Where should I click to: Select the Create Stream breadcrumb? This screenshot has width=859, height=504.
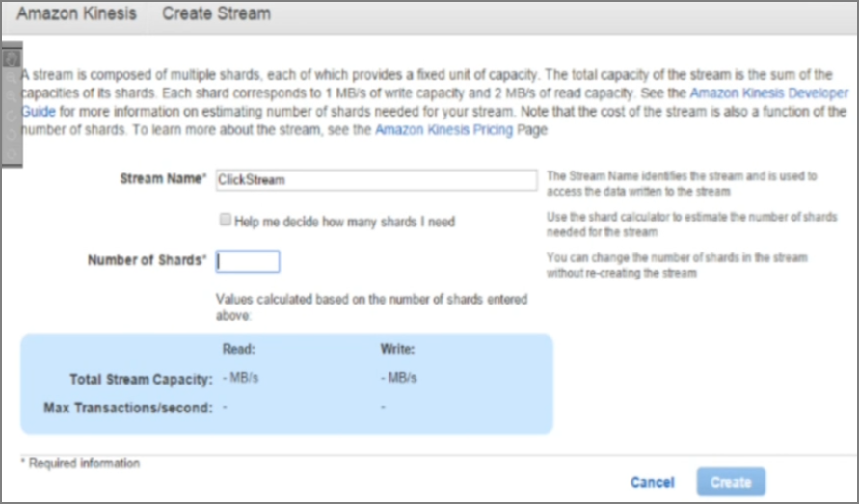click(216, 13)
